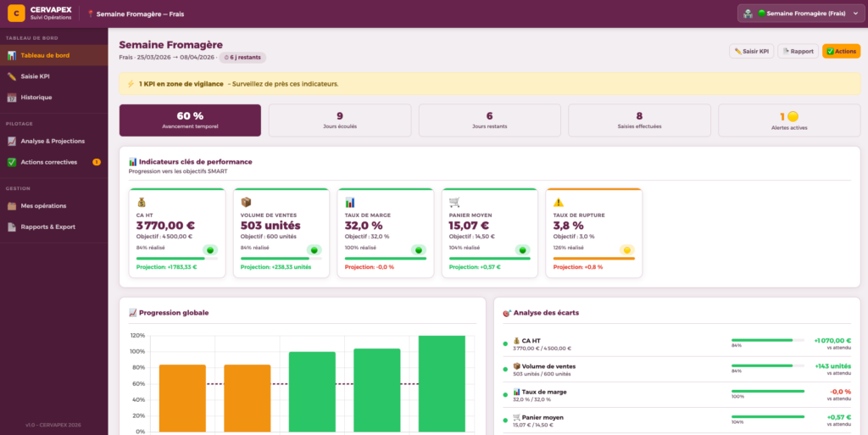Click CA HT progress bar in Analyse des écarts
868x435 pixels.
(x=768, y=340)
